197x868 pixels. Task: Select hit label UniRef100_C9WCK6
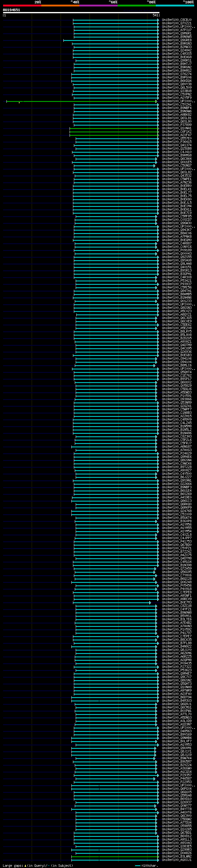tap(176, 463)
